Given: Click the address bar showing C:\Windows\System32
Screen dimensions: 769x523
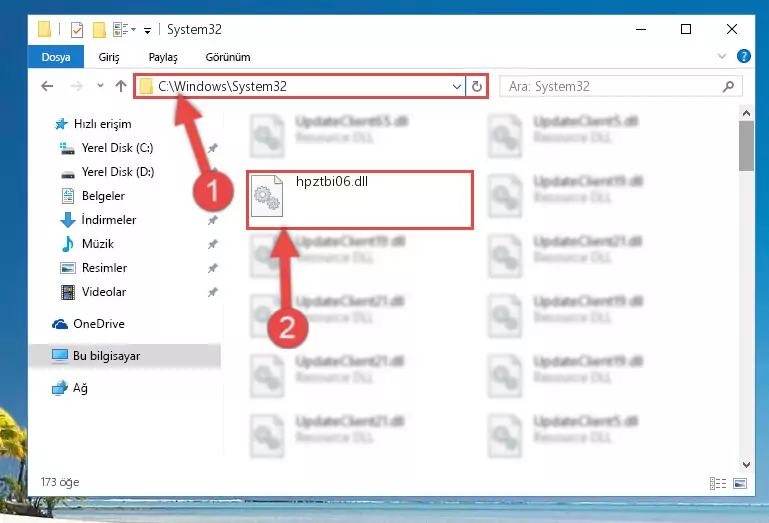Looking at the screenshot, I should (299, 86).
